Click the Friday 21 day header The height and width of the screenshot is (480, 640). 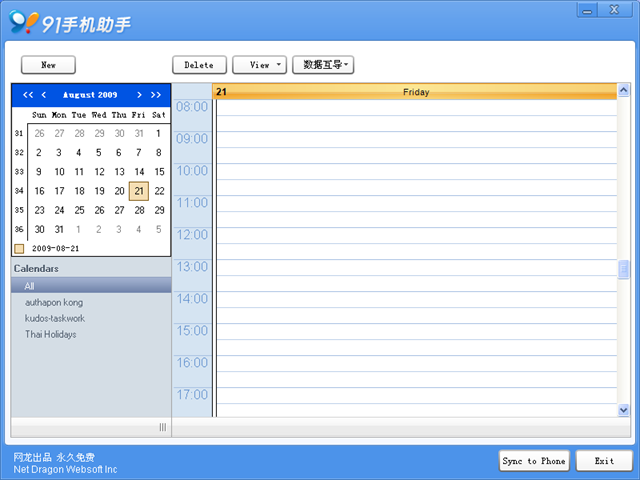(x=415, y=91)
